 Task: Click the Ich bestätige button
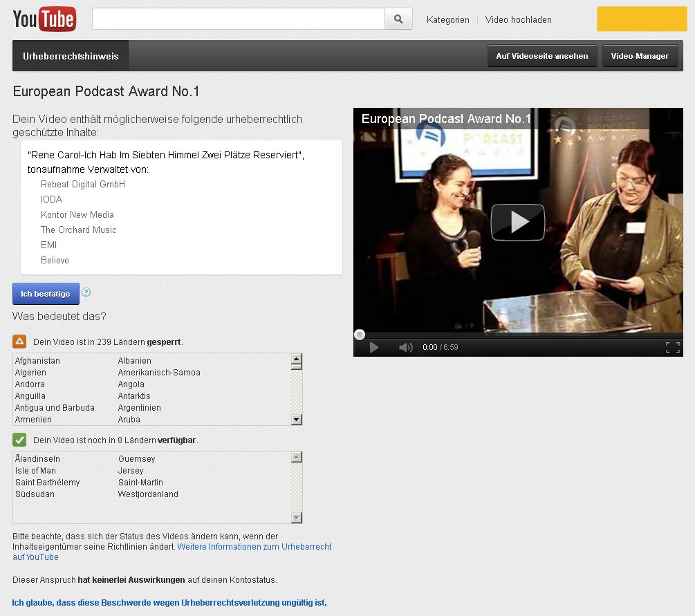pyautogui.click(x=46, y=294)
